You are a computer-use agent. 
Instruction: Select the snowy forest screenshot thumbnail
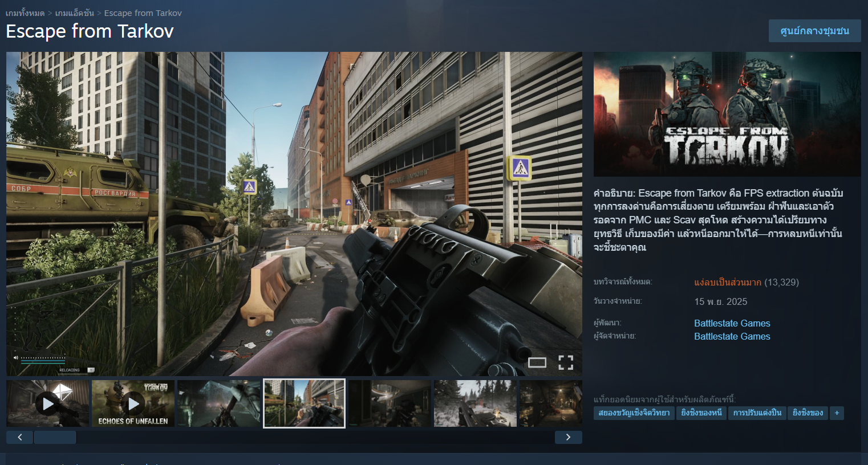coord(475,403)
